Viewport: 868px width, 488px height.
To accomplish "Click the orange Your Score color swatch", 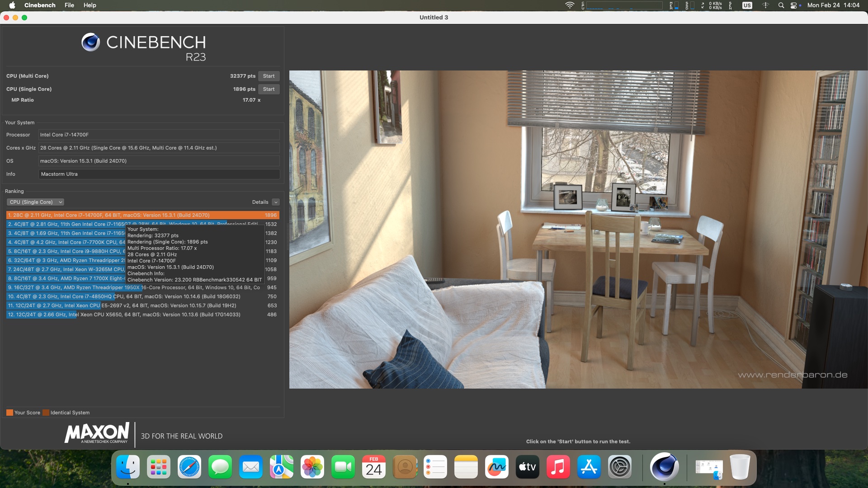I will coord(9,413).
